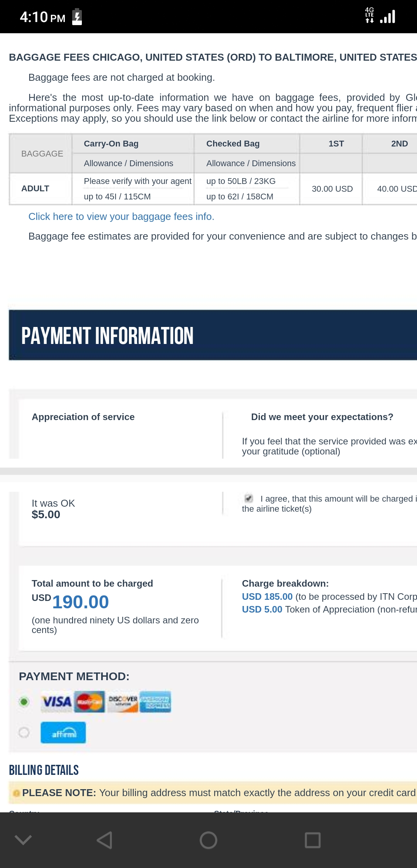Tap the battery charging status icon
The width and height of the screenshot is (417, 868).
click(77, 17)
